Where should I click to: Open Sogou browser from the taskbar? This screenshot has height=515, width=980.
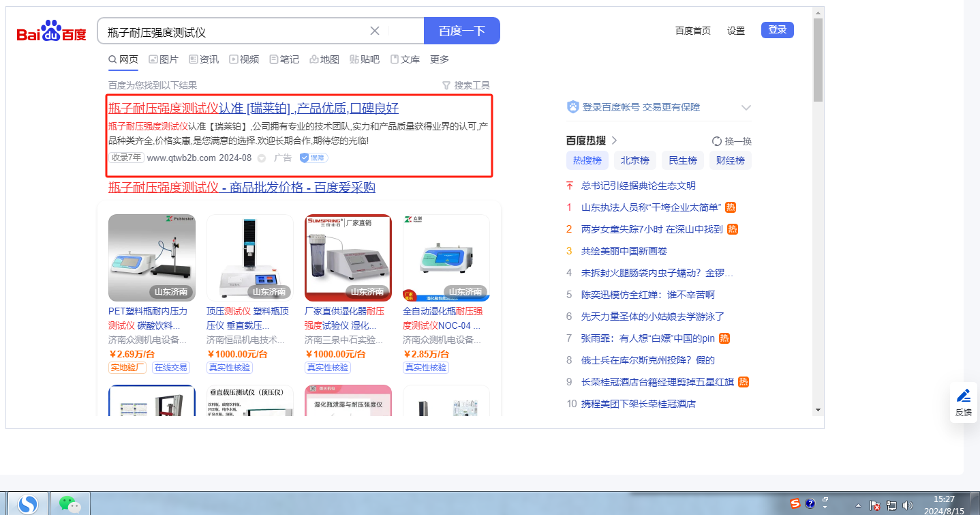[28, 503]
